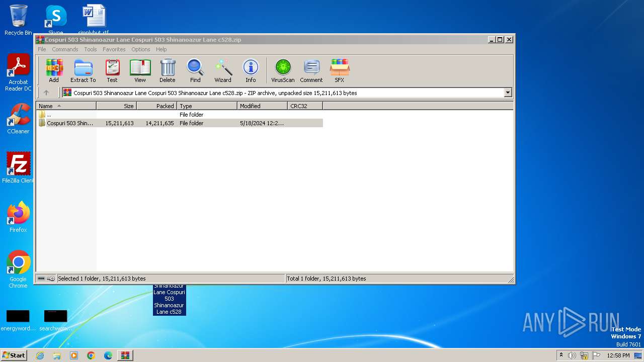Open the Skype desktop shortcut
644x362 pixels.
(x=55, y=19)
